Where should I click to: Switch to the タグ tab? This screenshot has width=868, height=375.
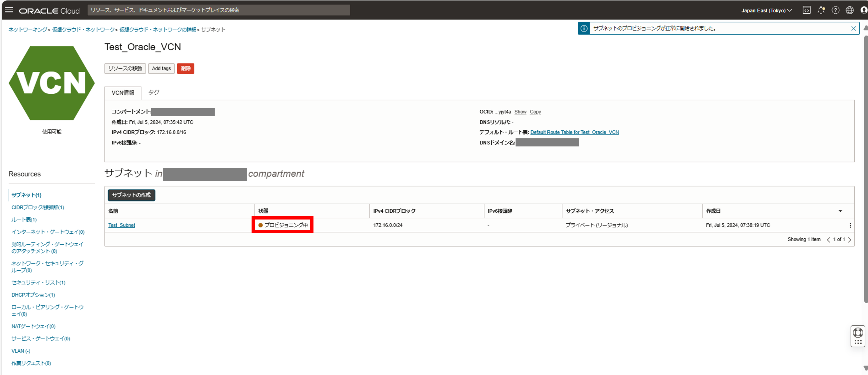(154, 93)
